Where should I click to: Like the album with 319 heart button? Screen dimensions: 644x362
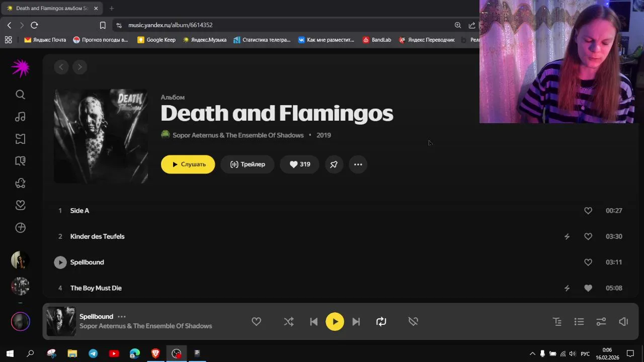point(299,164)
